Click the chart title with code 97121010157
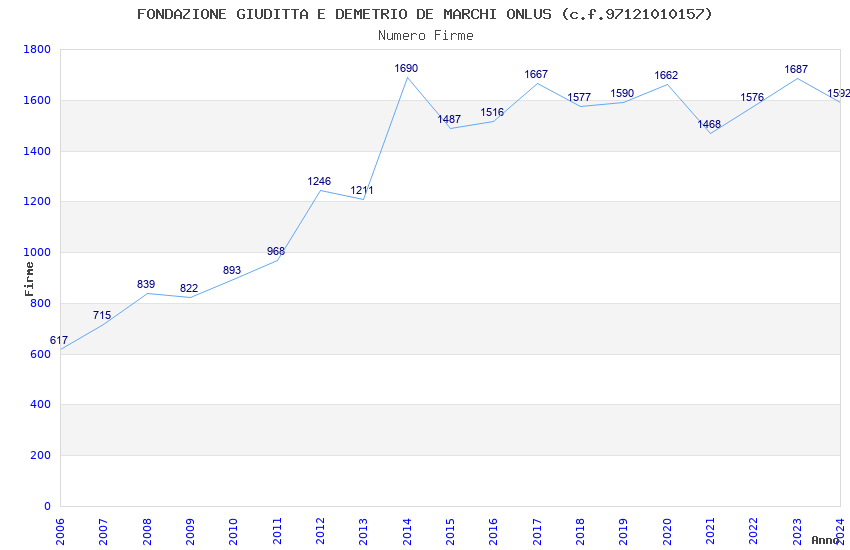 point(424,14)
